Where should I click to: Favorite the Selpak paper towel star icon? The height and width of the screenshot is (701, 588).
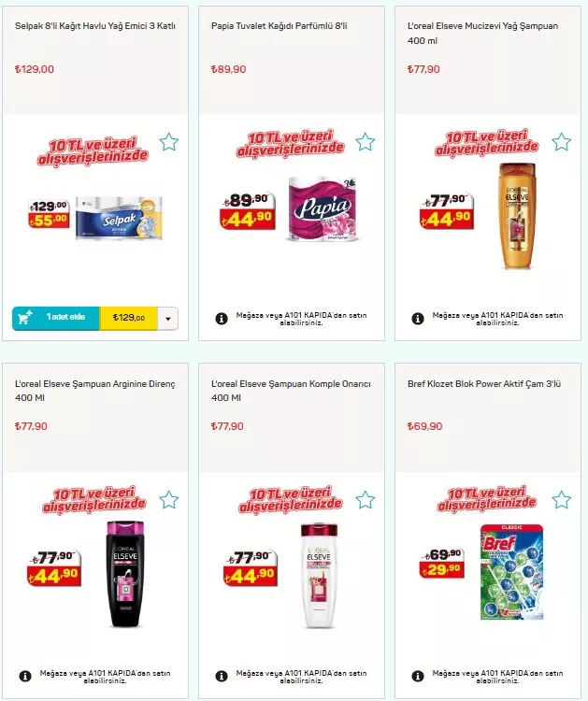(169, 142)
